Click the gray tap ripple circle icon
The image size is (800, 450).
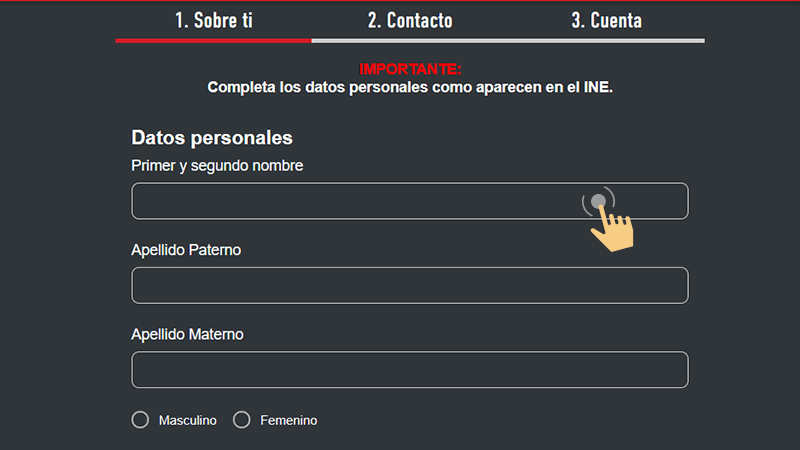pos(598,202)
